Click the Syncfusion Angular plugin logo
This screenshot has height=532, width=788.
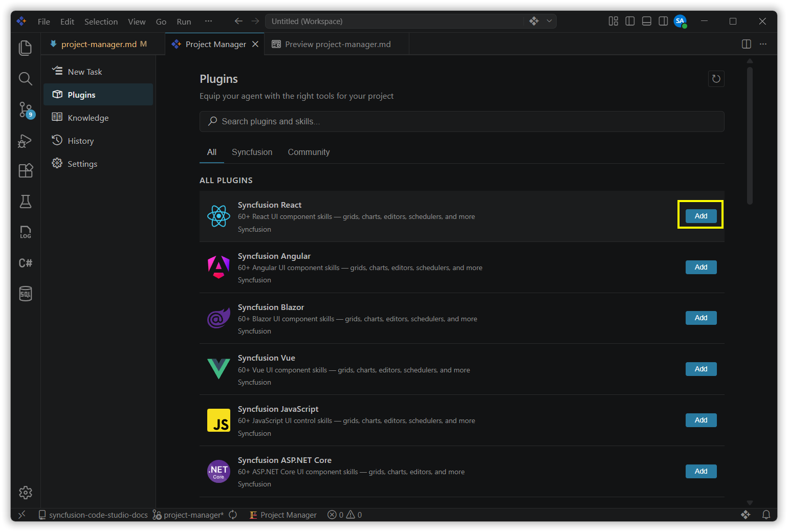[218, 267]
